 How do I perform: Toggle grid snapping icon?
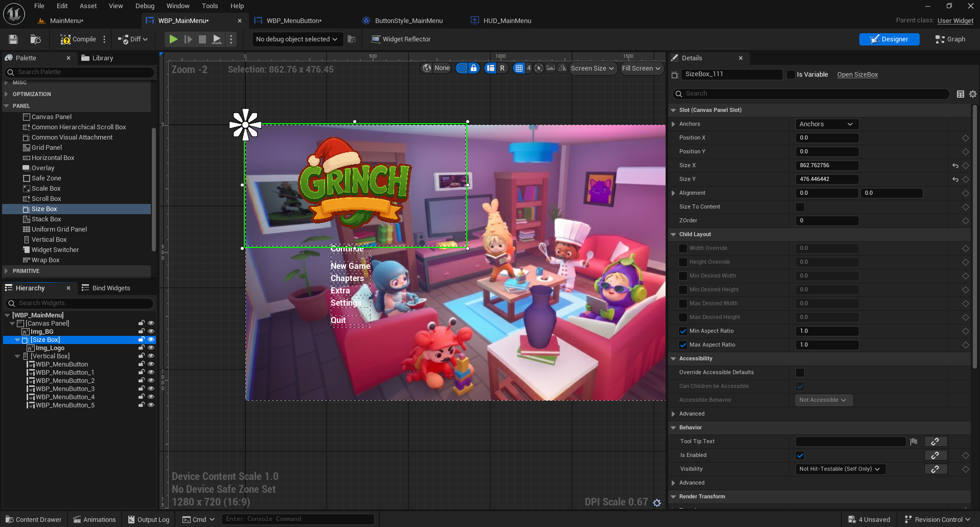pyautogui.click(x=519, y=68)
